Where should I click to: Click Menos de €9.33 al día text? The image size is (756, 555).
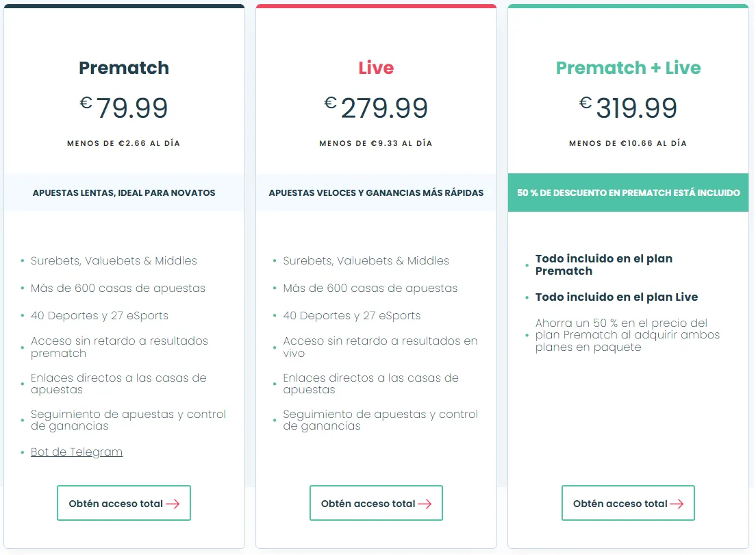376,143
